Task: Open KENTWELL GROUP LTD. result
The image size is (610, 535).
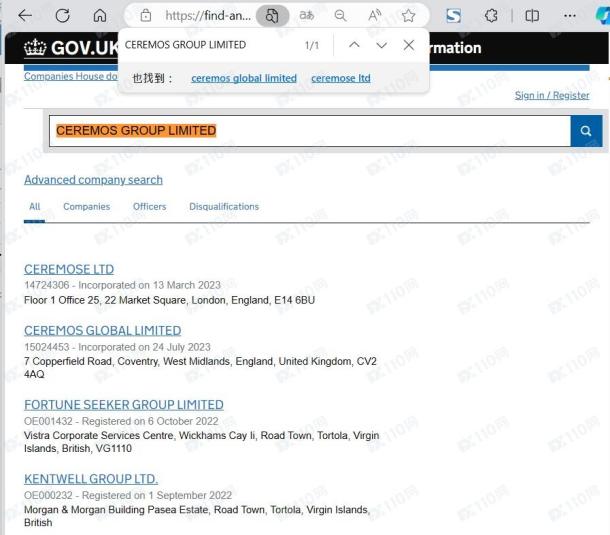Action: [91, 479]
